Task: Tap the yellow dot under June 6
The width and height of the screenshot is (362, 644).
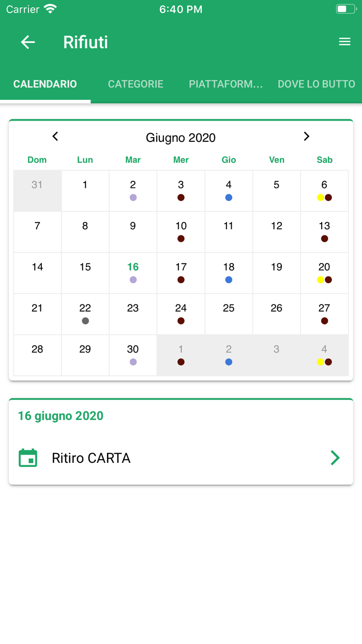Action: [x=320, y=197]
